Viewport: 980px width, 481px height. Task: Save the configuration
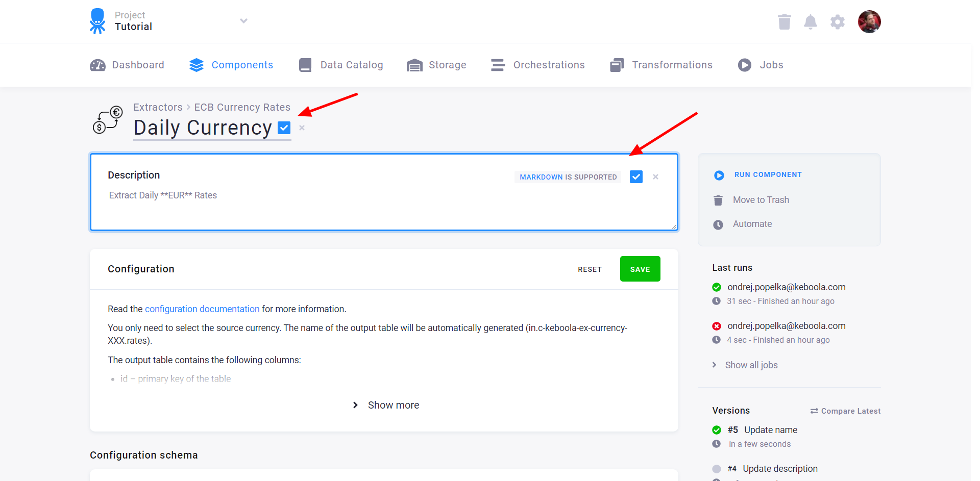click(x=640, y=269)
